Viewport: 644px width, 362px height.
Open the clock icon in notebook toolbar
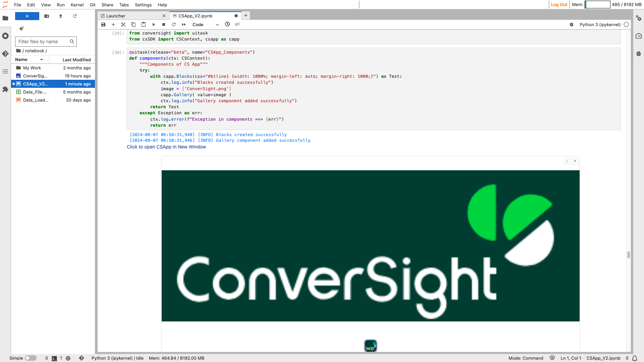point(227,24)
